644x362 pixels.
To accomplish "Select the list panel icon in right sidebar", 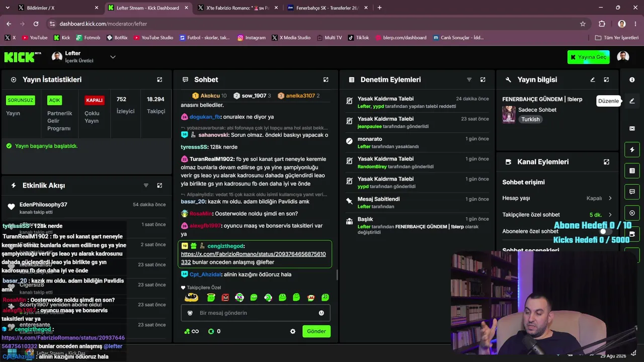I will click(632, 171).
